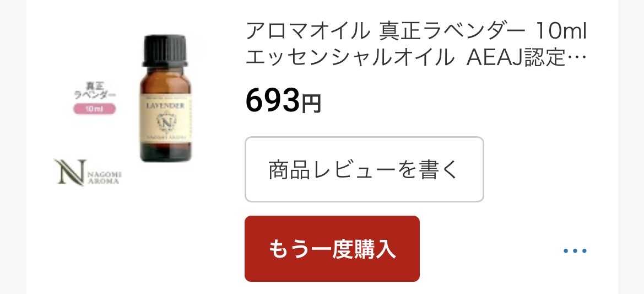Click the amber glass bottle body
Viewport: 644px width, 294px height.
165,114
